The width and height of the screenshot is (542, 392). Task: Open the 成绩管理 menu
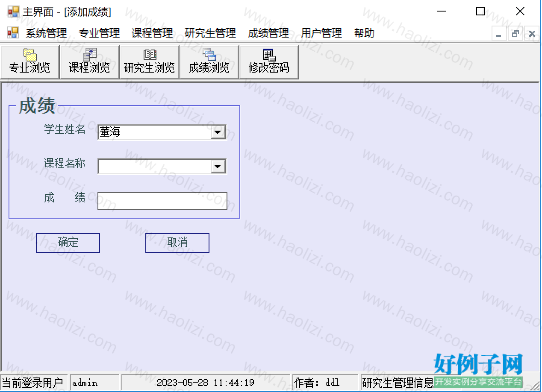coord(268,33)
